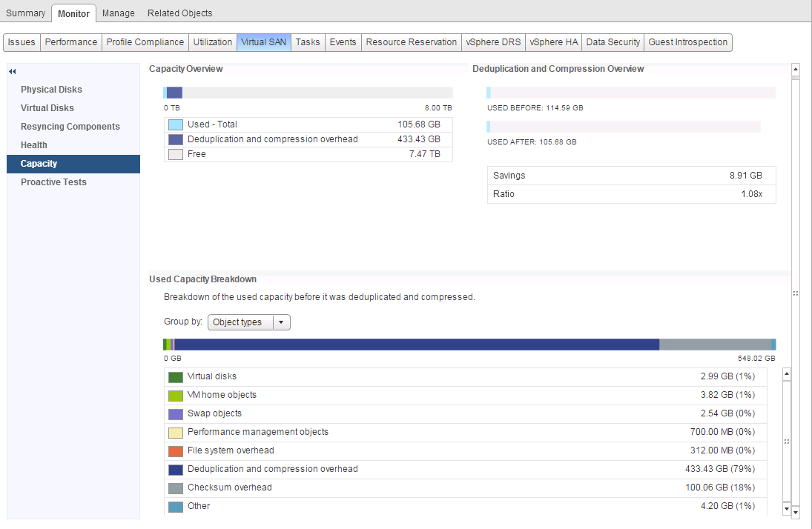This screenshot has height=529, width=812.
Task: Open the Related Objects tab
Action: tap(179, 13)
